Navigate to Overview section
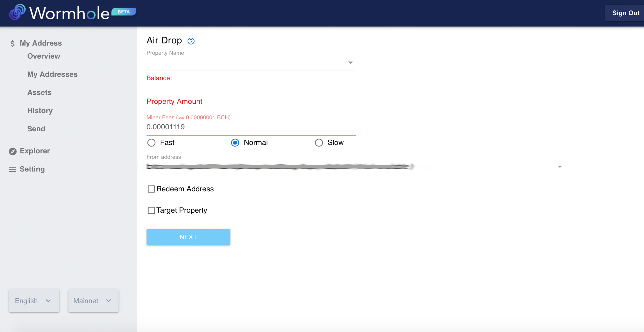Screen dimensions: 644x332 (44, 56)
